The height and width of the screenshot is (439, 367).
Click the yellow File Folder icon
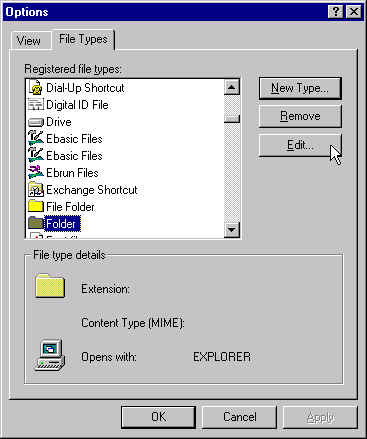coord(36,207)
